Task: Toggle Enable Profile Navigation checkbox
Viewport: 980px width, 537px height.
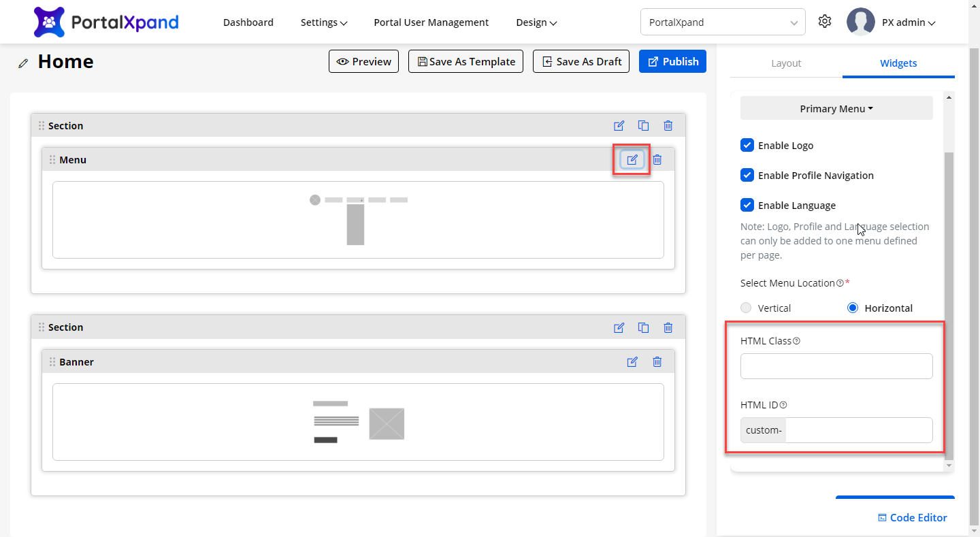Action: click(747, 175)
